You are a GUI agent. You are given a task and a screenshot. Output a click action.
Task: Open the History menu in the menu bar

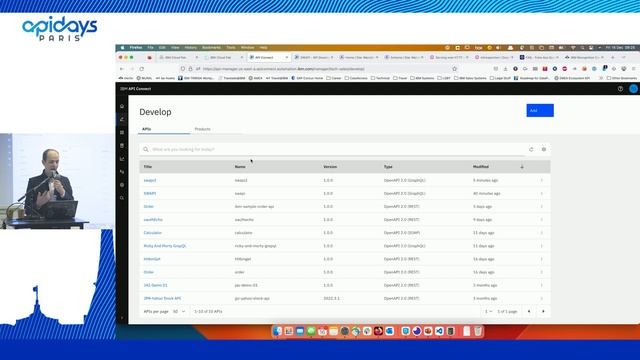tap(191, 48)
